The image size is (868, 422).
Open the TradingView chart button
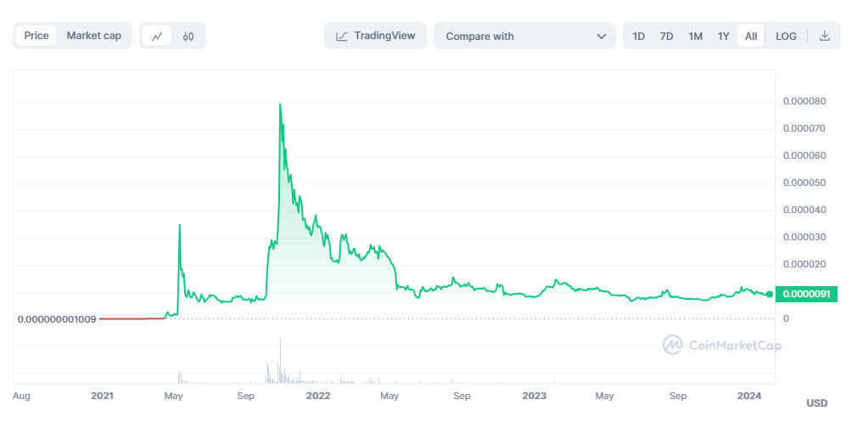375,36
